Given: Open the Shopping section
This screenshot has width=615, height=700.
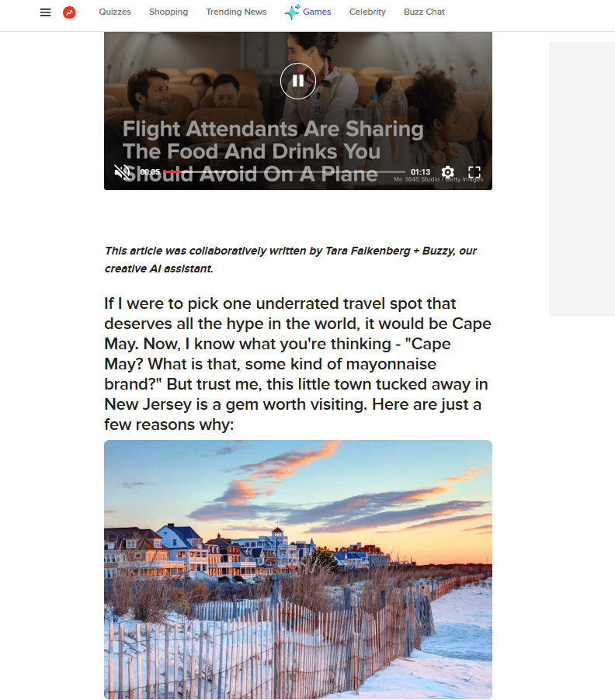Looking at the screenshot, I should (169, 12).
